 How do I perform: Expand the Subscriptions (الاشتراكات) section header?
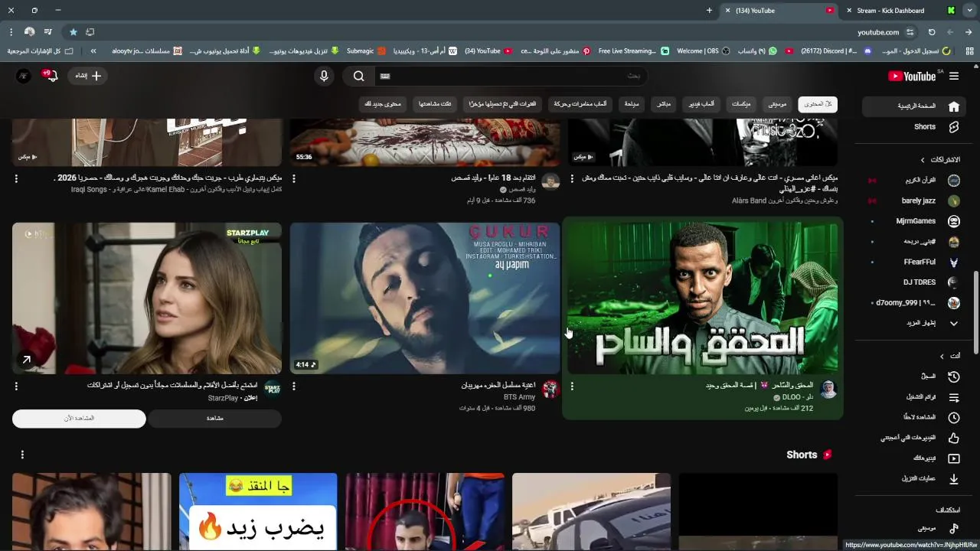click(x=940, y=160)
